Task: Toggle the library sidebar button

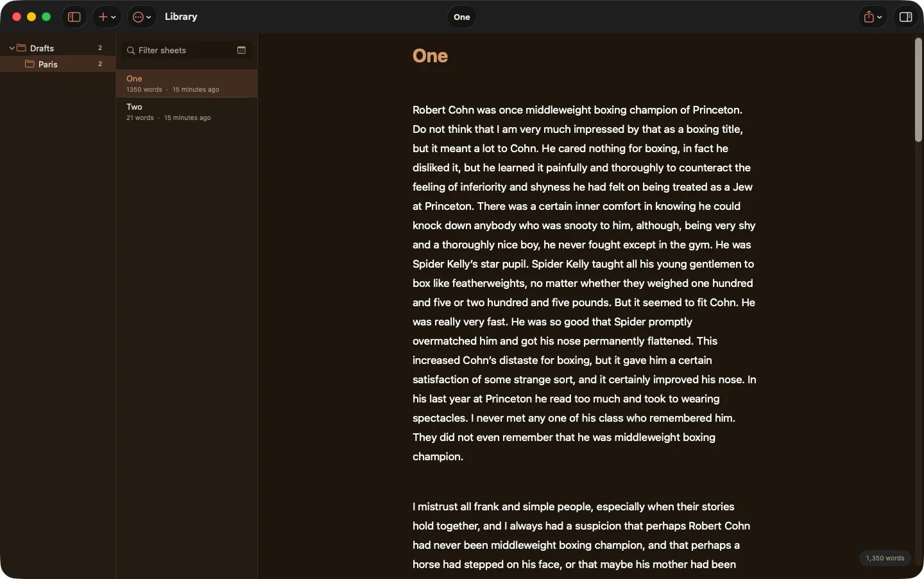Action: [74, 17]
